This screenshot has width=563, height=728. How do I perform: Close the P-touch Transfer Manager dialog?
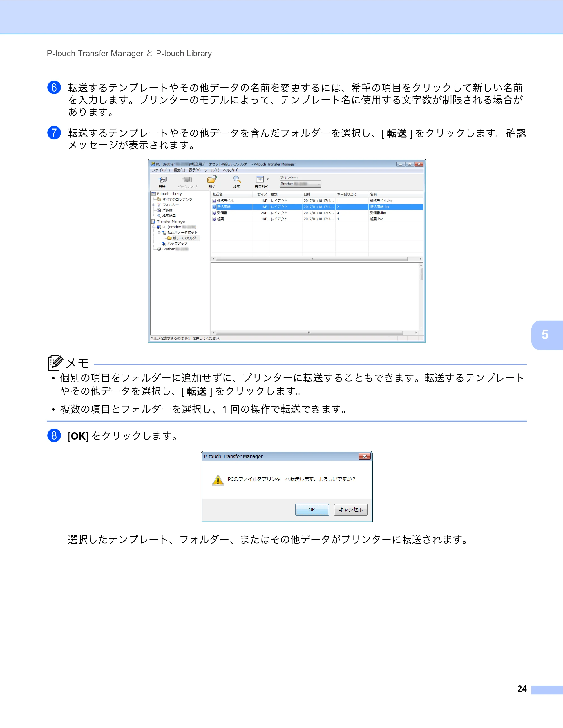[365, 456]
